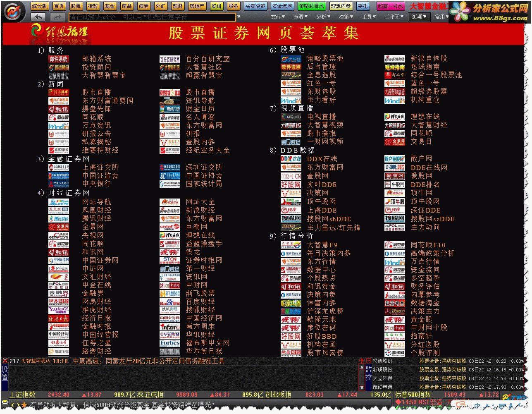Open the 资金流向 tab
The width and height of the screenshot is (532, 414).
(282, 6)
